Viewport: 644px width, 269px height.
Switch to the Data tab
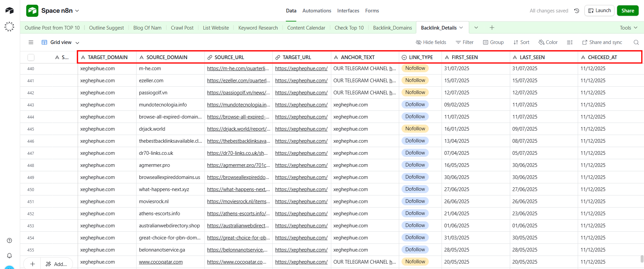point(291,11)
